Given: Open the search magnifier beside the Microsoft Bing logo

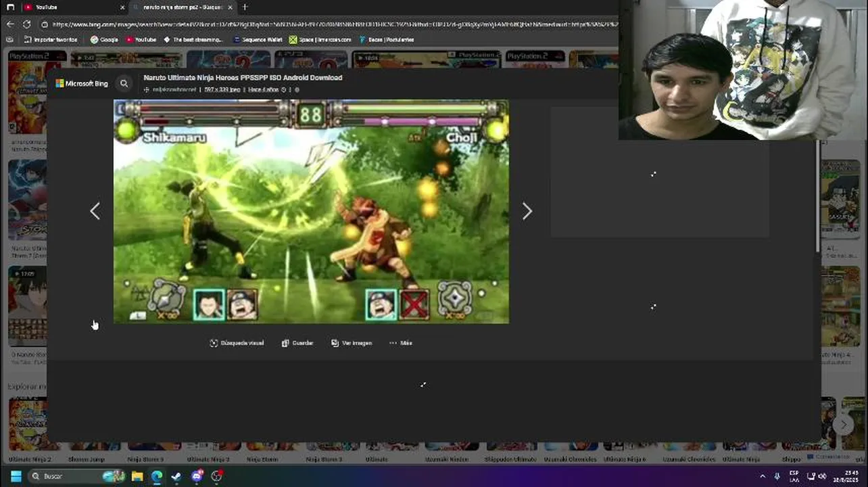Looking at the screenshot, I should click(x=124, y=84).
